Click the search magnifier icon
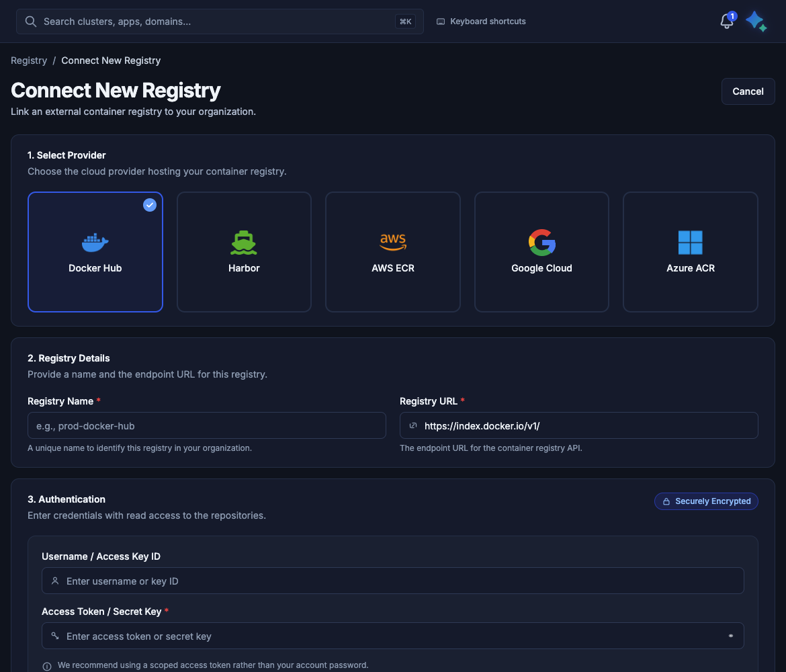The image size is (786, 672). (31, 22)
